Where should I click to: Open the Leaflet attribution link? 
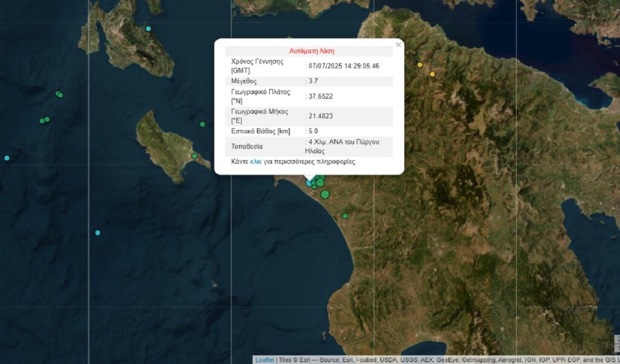click(x=264, y=360)
